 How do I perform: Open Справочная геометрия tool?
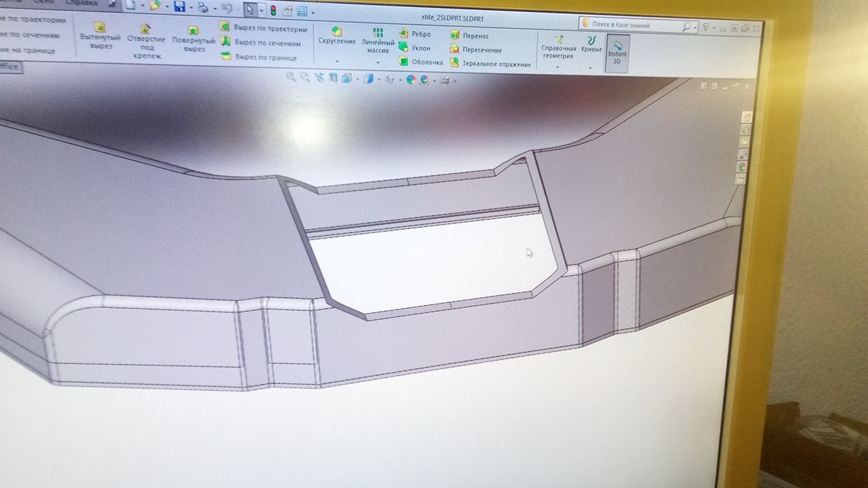click(558, 45)
